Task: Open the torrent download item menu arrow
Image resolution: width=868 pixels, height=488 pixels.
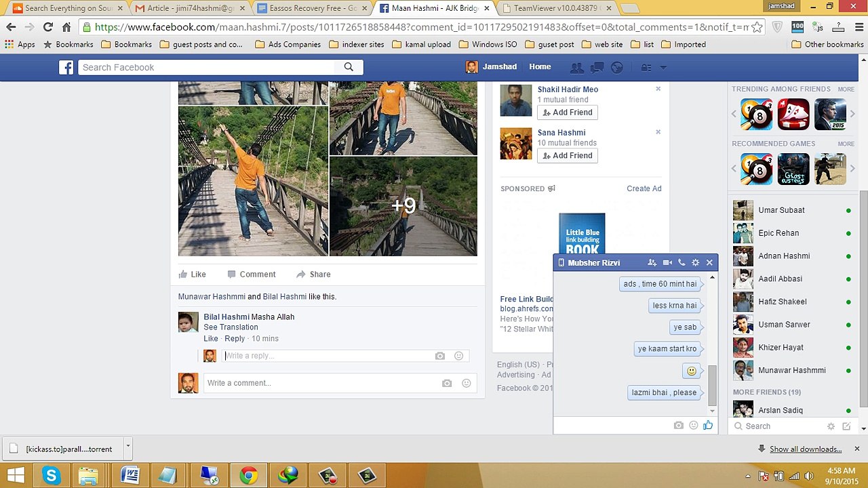Action: pyautogui.click(x=127, y=447)
